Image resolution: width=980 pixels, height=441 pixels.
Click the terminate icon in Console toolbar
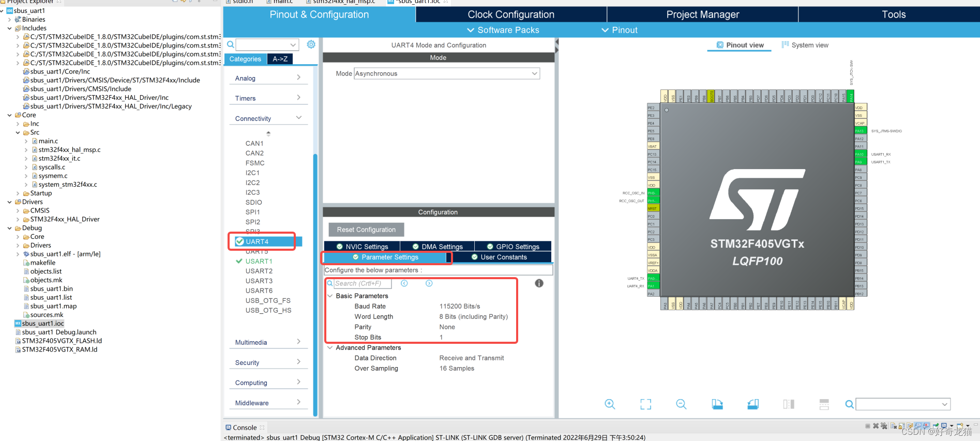[868, 426]
